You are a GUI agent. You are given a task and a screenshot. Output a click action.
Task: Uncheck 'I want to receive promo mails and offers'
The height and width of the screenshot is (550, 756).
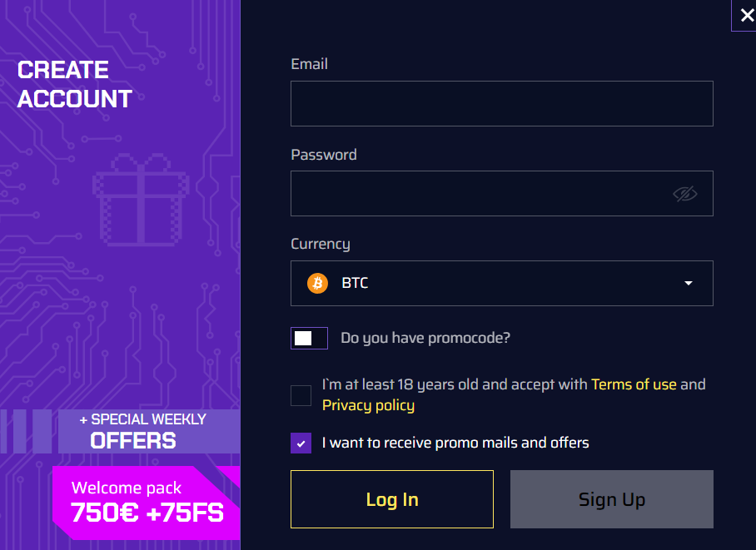click(x=301, y=443)
